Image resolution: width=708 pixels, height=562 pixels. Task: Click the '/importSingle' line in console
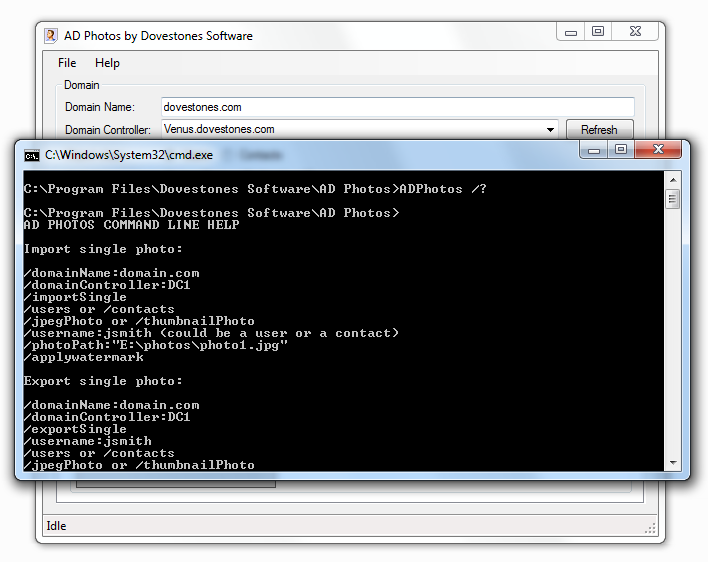coord(75,297)
